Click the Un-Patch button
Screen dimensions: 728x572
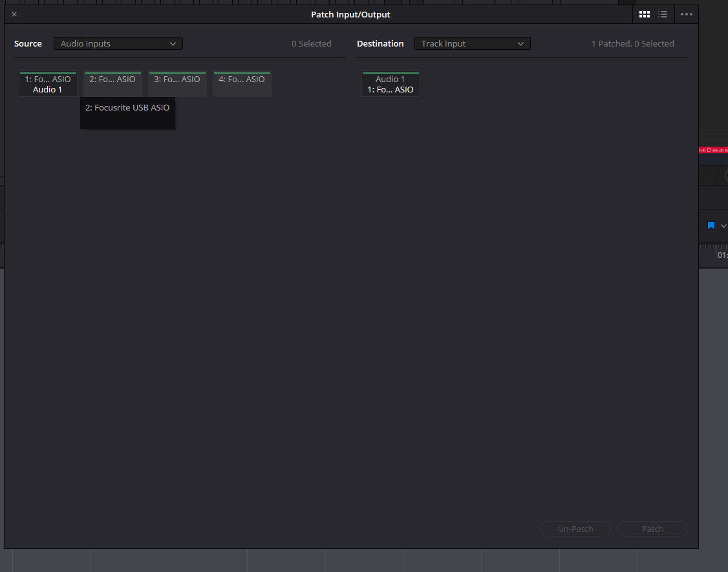(x=575, y=529)
